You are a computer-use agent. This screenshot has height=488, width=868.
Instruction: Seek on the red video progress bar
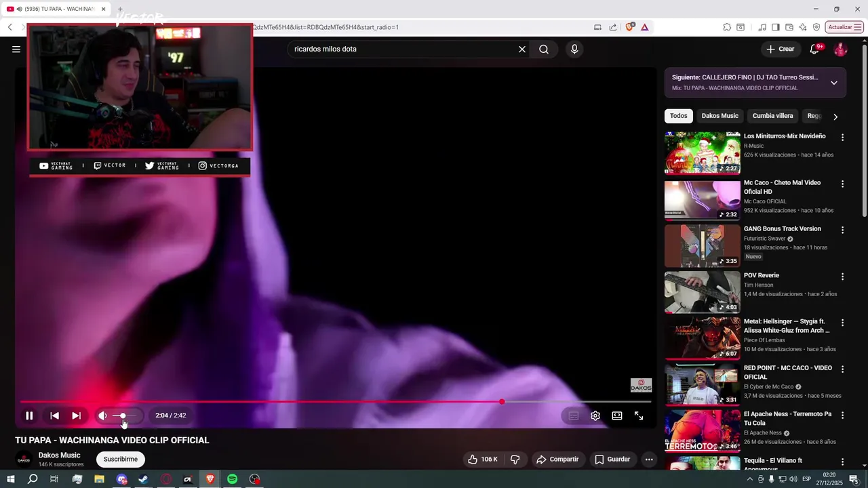tap(336, 402)
